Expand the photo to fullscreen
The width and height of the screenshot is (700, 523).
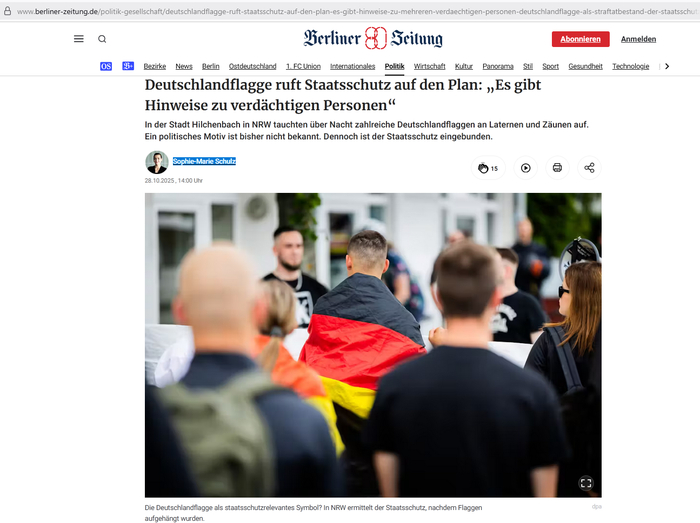[586, 483]
